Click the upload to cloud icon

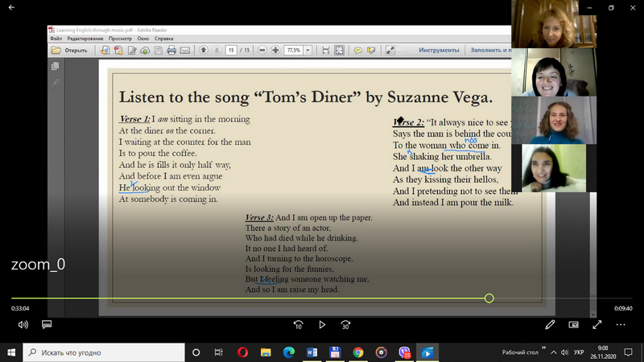(x=145, y=50)
